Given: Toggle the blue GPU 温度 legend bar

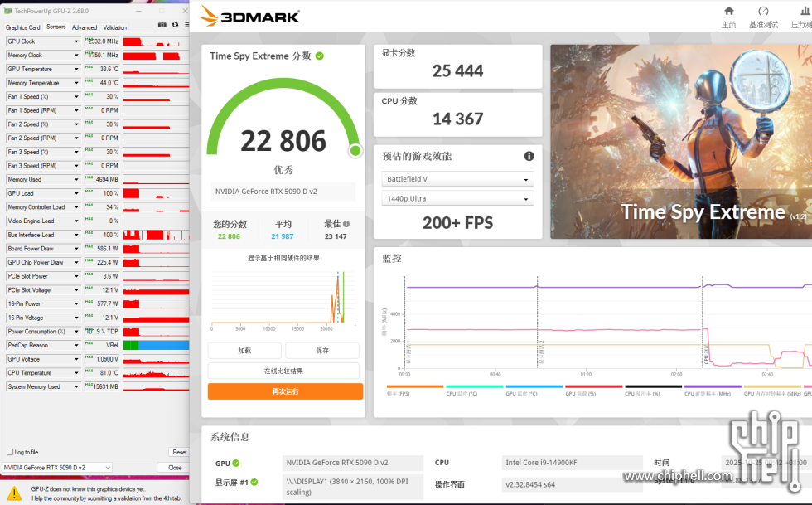Looking at the screenshot, I should pyautogui.click(x=534, y=386).
